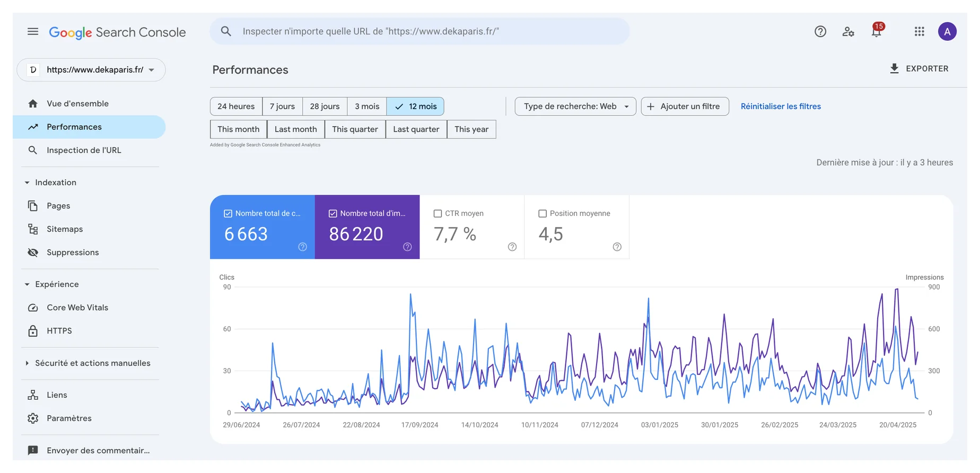Click the This year button
980x473 pixels.
pyautogui.click(x=471, y=129)
